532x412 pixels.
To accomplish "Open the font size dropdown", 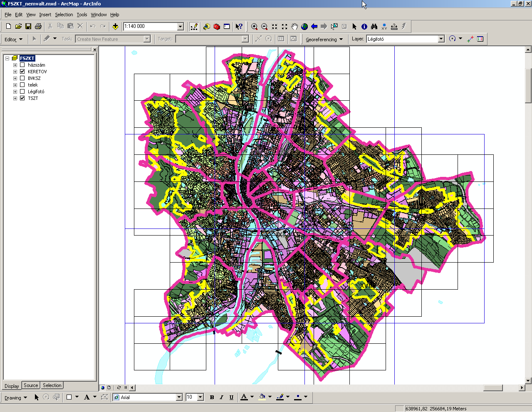I will pyautogui.click(x=200, y=397).
